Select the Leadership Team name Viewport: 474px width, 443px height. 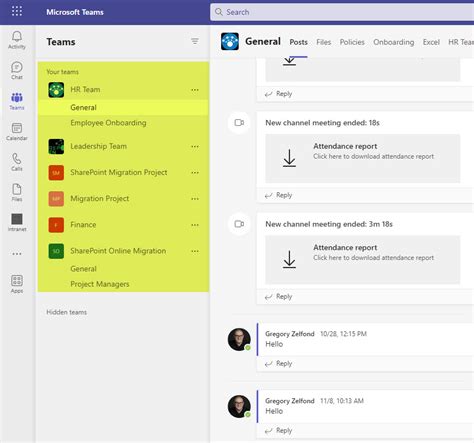[x=98, y=146]
